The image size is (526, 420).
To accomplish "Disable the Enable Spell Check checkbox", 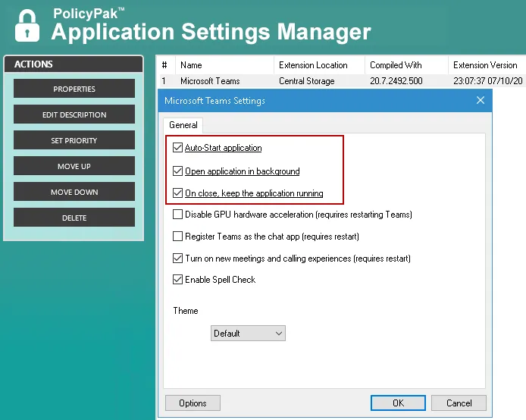I will click(178, 280).
